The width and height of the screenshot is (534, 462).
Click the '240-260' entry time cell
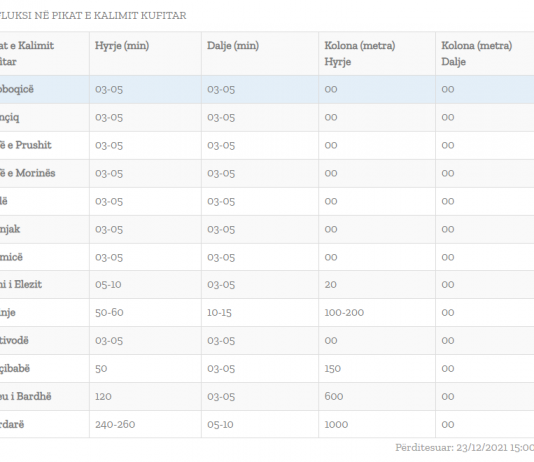[115, 425]
